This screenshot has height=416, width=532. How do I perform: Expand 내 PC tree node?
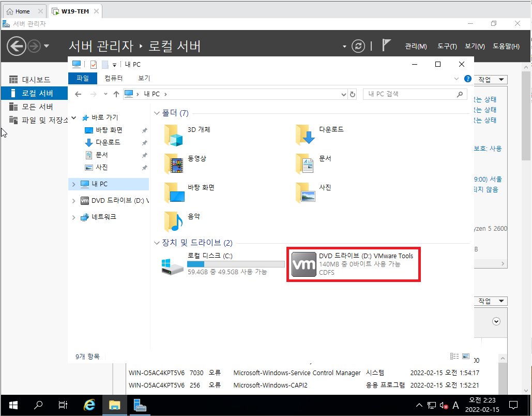tap(73, 184)
